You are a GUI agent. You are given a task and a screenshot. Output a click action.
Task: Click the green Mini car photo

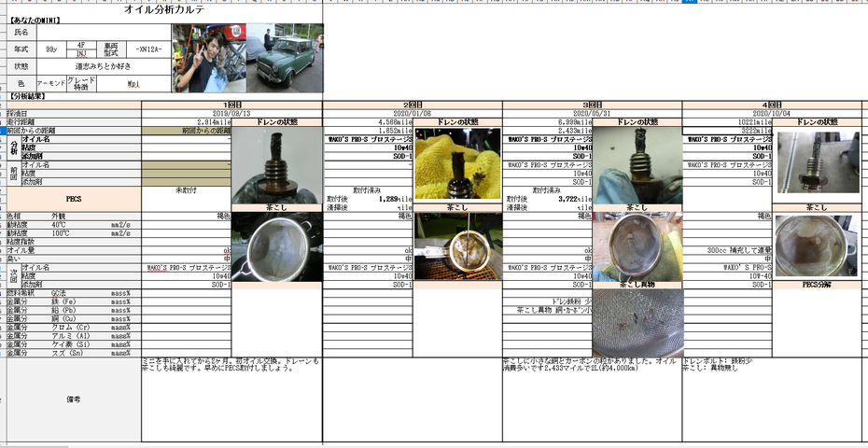285,58
